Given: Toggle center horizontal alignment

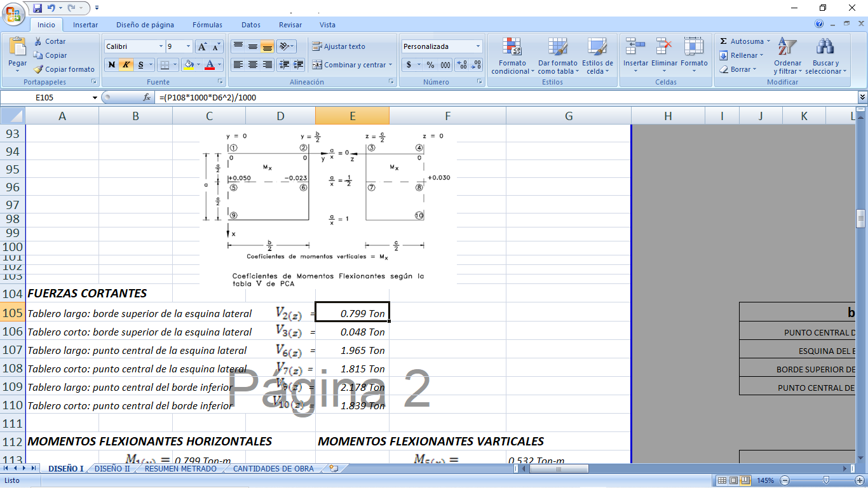Looking at the screenshot, I should [253, 65].
